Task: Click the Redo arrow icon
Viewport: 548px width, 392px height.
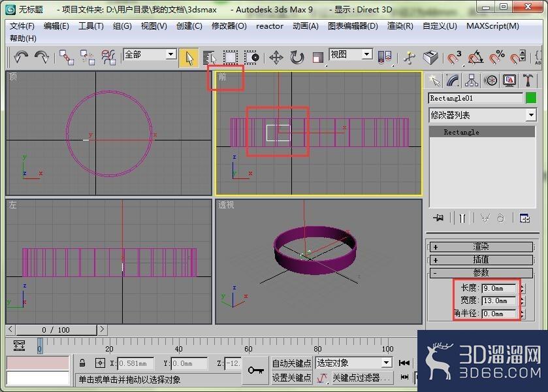Action: pos(42,57)
